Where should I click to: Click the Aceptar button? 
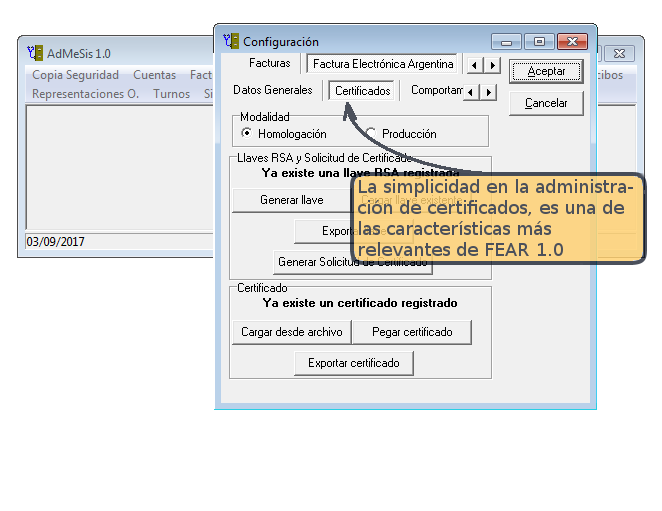(546, 71)
